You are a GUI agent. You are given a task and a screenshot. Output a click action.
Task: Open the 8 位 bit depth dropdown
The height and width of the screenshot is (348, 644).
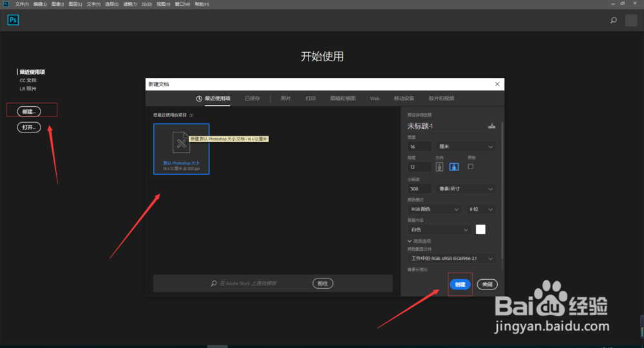pyautogui.click(x=481, y=209)
